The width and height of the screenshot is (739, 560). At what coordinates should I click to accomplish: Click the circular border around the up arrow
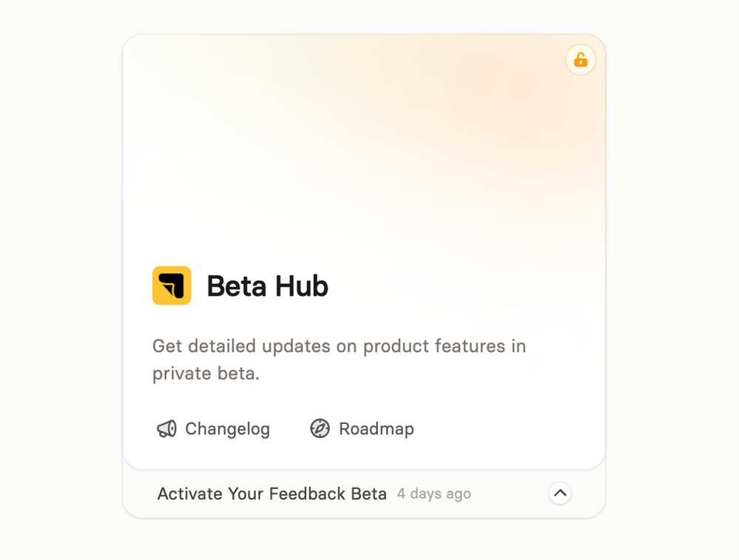(560, 493)
